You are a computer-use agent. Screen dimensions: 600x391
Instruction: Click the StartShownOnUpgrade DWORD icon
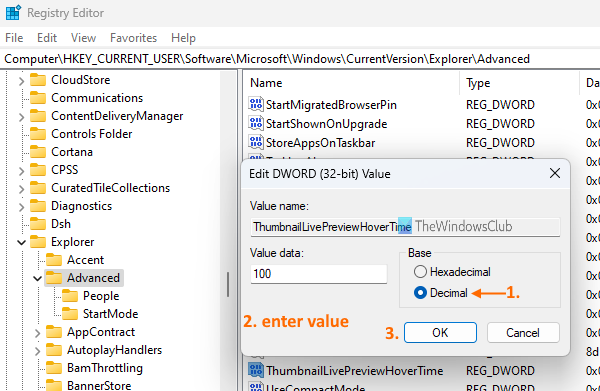click(256, 123)
